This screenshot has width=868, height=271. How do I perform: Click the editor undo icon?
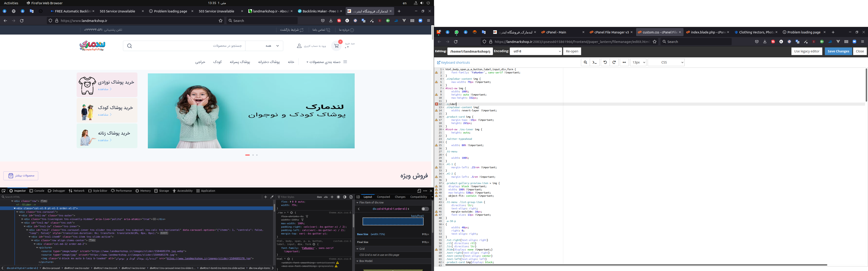[605, 62]
